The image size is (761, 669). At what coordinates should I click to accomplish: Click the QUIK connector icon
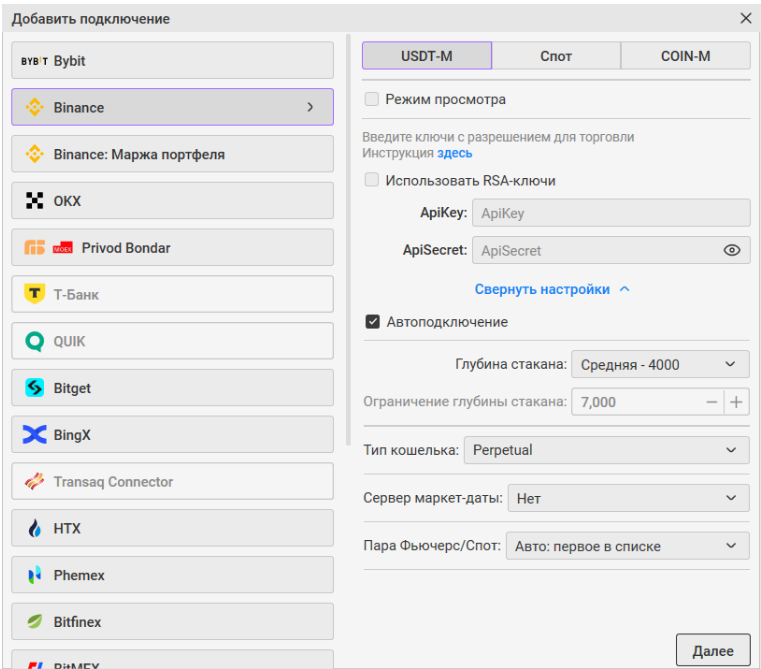pyautogui.click(x=35, y=342)
